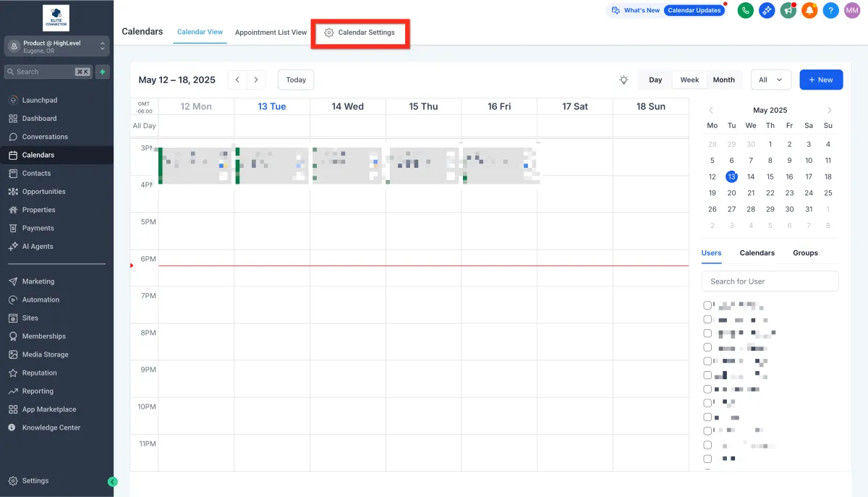Viewport: 868px width, 497px height.
Task: Tick the second user checkbox
Action: [707, 319]
